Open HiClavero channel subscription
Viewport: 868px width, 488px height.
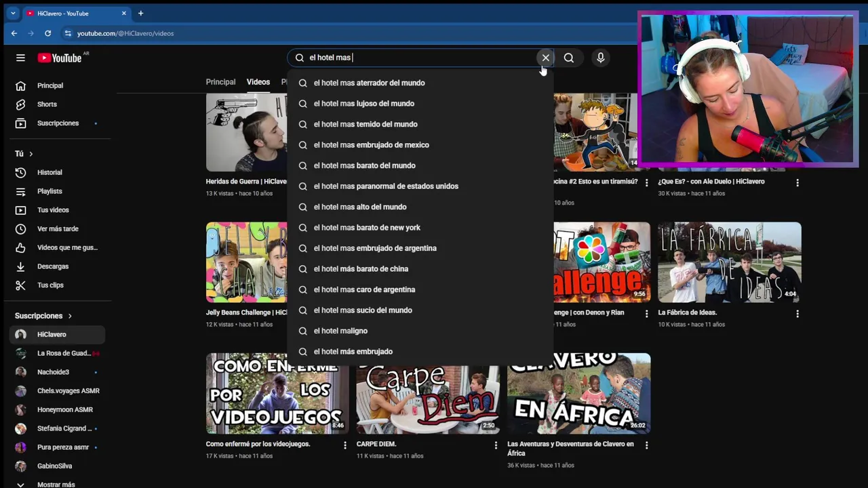[58, 334]
